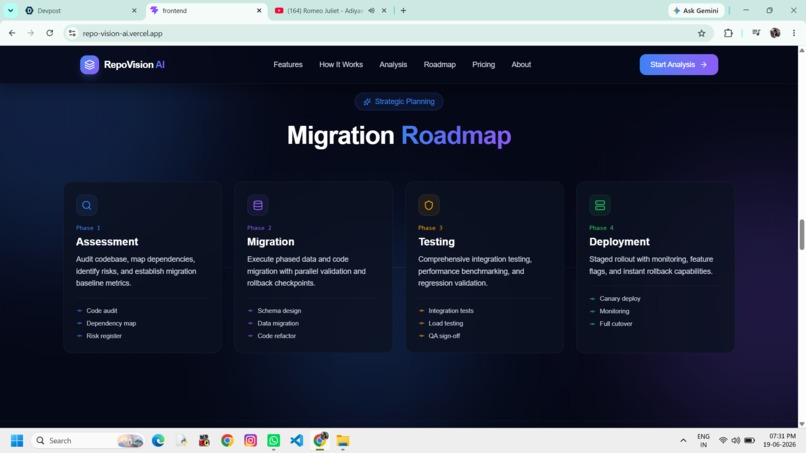Go to the Features nav item
Image resolution: width=806 pixels, height=453 pixels.
pos(288,65)
